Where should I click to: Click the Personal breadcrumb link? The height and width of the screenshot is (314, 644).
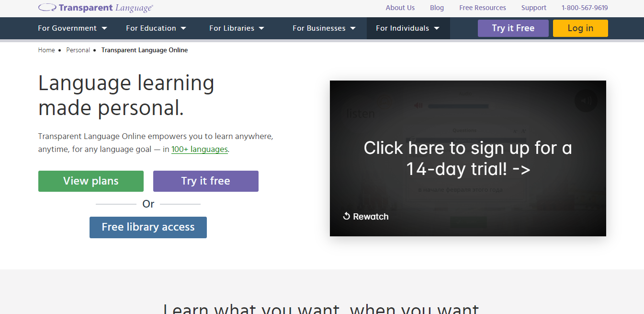(78, 50)
